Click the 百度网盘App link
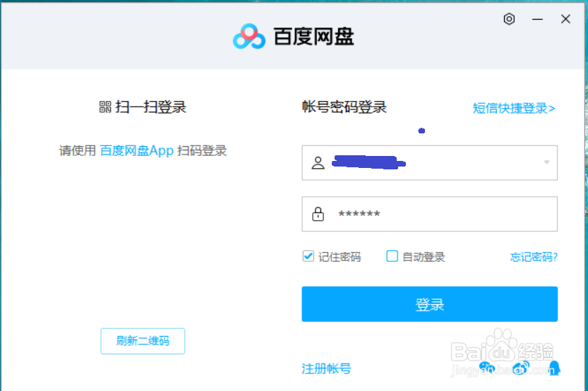 coord(137,151)
